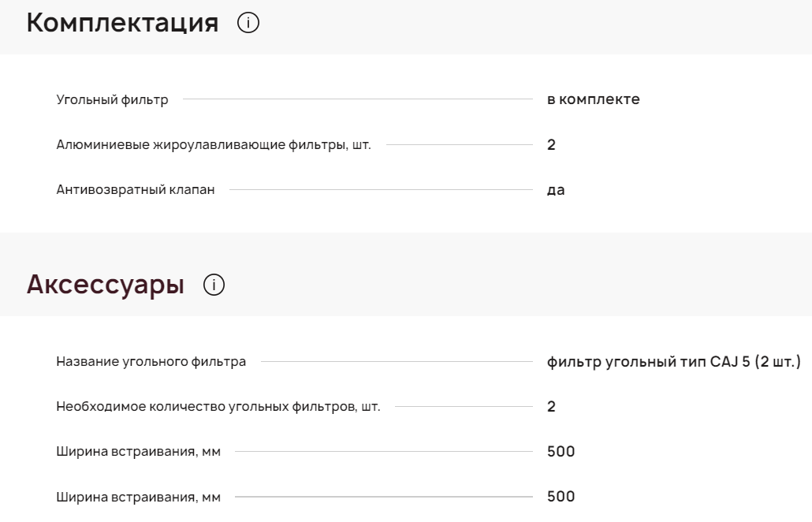
Task: Click the divider line in Угольный фильтр row
Action: pyautogui.click(x=358, y=100)
